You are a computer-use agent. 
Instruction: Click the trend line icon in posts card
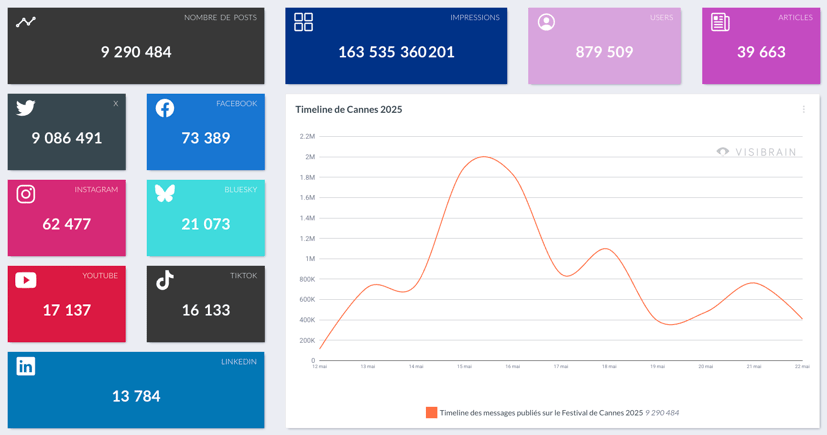coord(25,22)
